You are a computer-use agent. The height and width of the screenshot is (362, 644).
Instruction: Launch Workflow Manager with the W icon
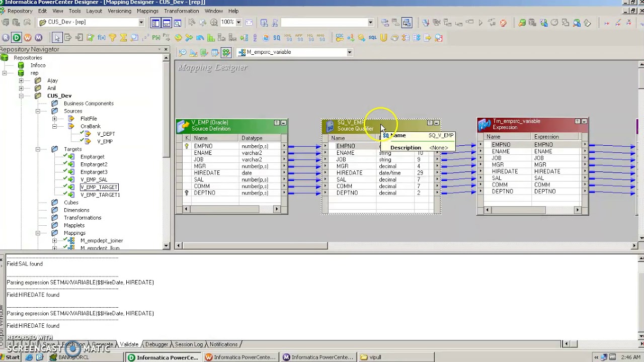pyautogui.click(x=28, y=38)
